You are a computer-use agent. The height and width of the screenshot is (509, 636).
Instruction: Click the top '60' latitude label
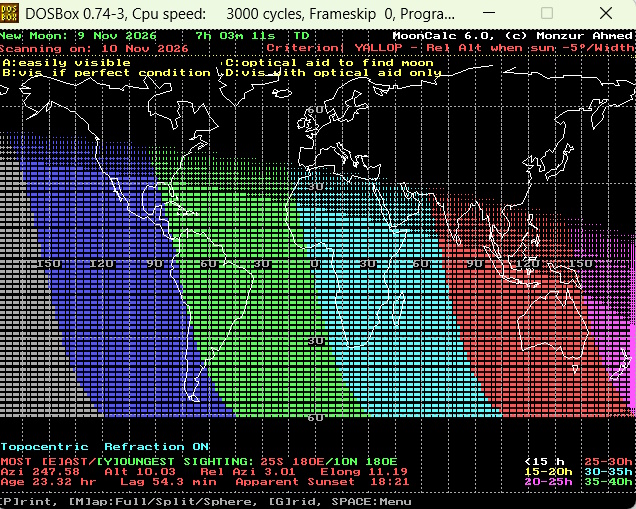[x=315, y=110]
